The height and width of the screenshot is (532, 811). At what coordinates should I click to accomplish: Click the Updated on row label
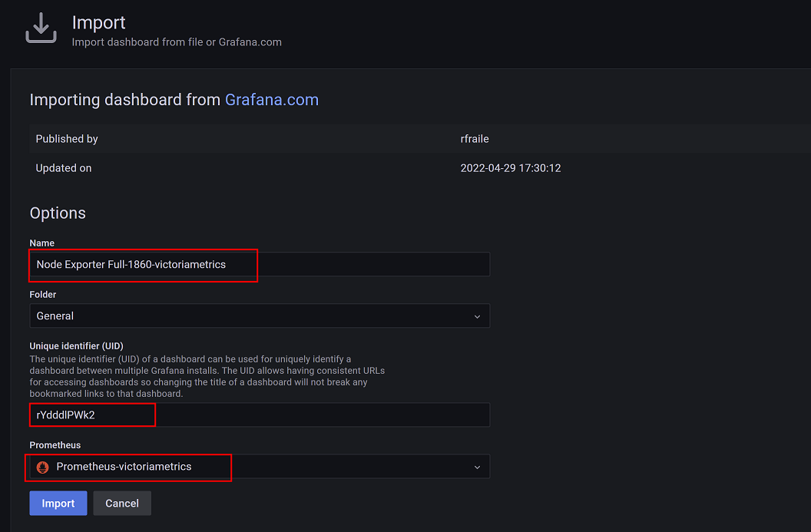(64, 168)
